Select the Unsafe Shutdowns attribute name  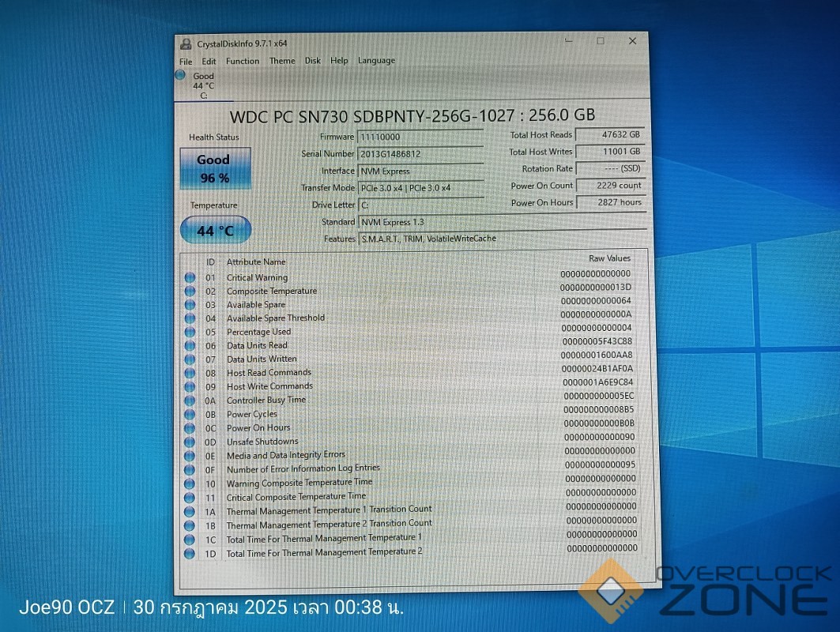pos(262,442)
